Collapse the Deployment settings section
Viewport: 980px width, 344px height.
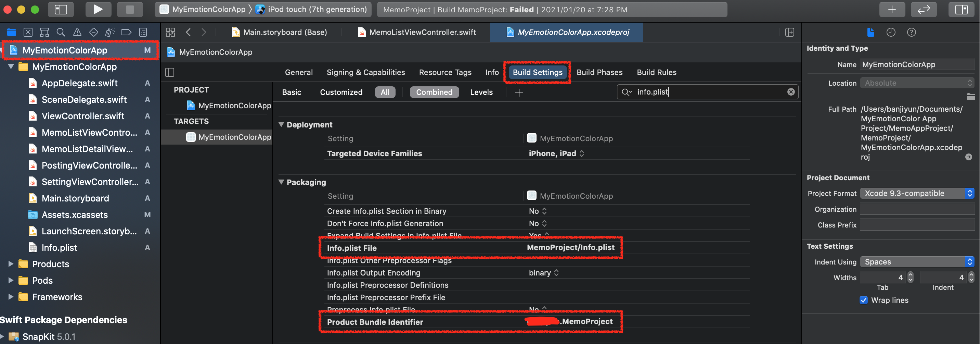[x=282, y=125]
